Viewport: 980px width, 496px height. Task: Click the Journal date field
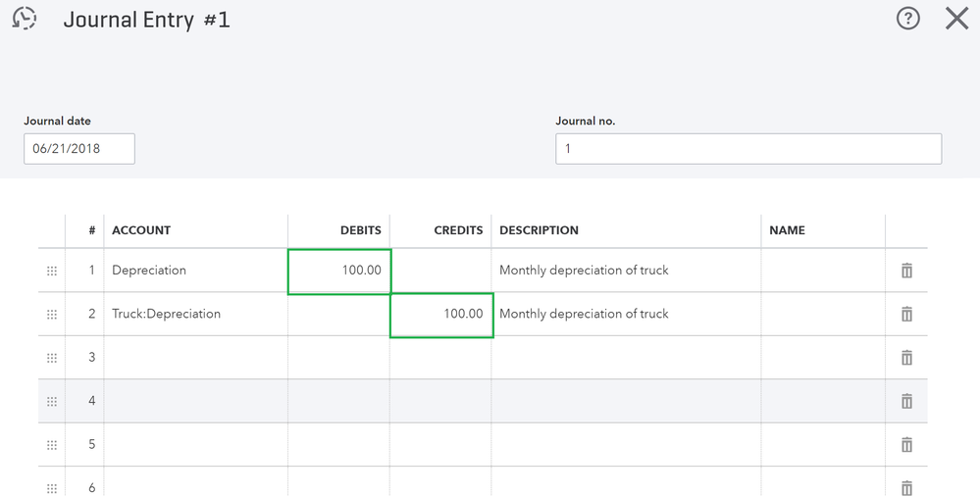(79, 149)
